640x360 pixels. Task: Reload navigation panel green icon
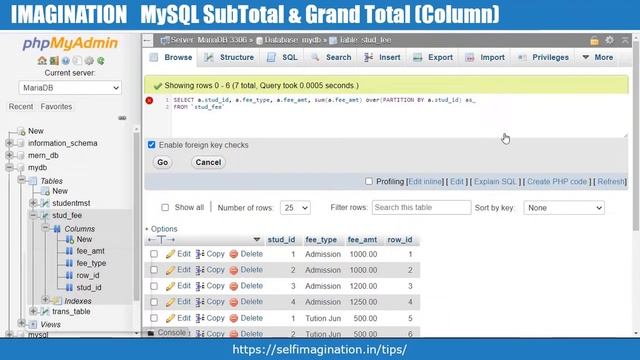tap(100, 61)
